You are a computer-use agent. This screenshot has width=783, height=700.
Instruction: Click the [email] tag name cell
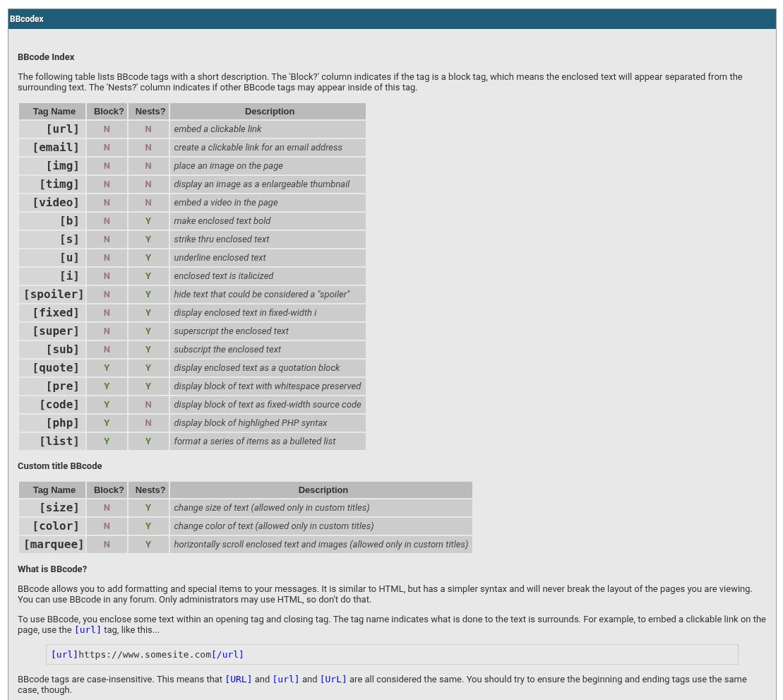point(52,148)
